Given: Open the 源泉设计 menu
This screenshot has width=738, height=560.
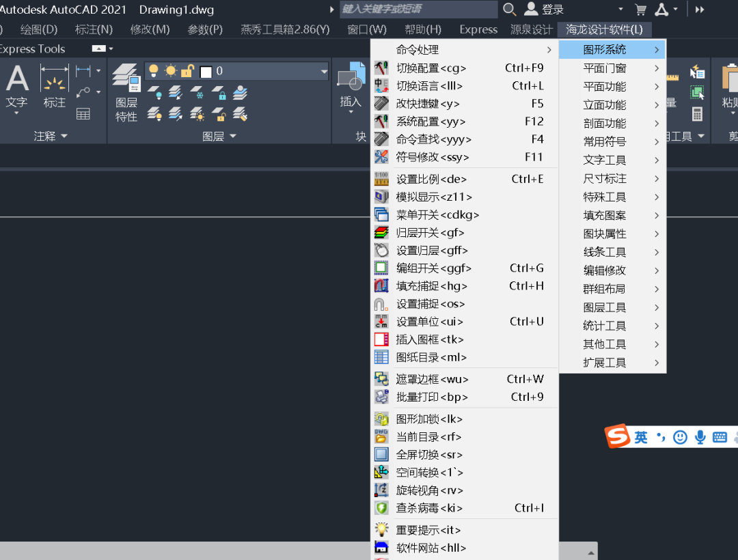Looking at the screenshot, I should [x=532, y=29].
